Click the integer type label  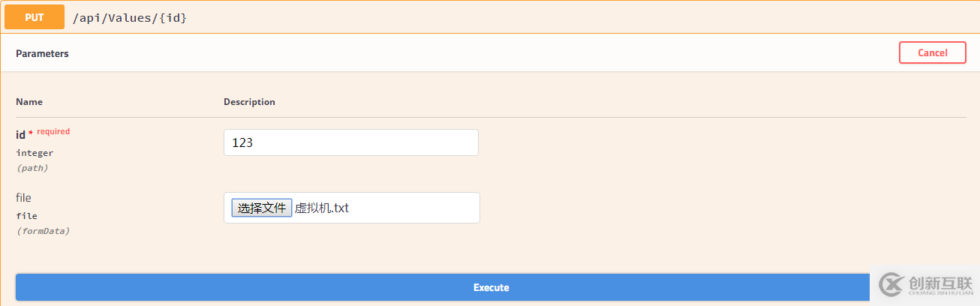point(35,153)
